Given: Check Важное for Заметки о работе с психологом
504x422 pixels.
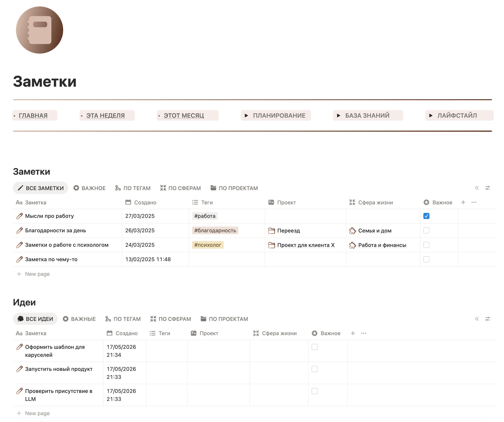Looking at the screenshot, I should pyautogui.click(x=426, y=245).
